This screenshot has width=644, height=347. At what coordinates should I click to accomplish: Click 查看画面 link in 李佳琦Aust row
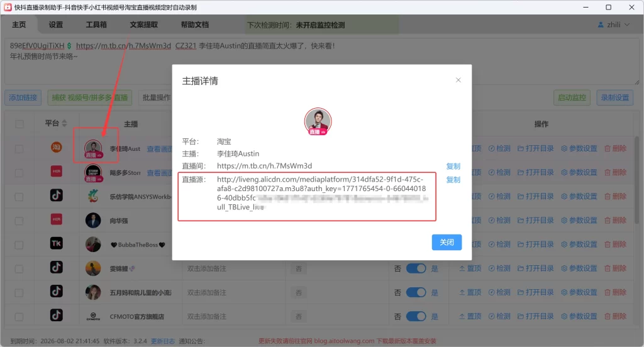[159, 148]
